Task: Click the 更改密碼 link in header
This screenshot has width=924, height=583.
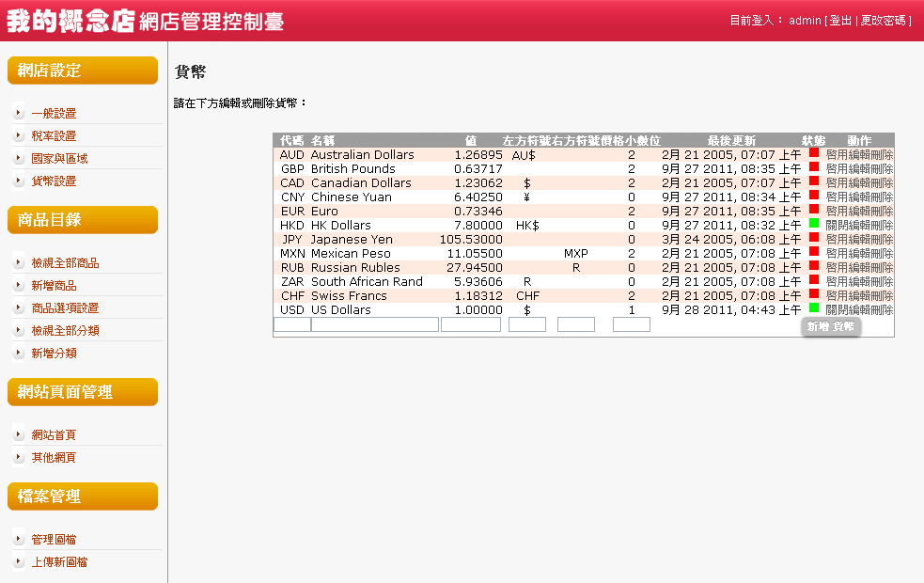Action: (x=884, y=21)
